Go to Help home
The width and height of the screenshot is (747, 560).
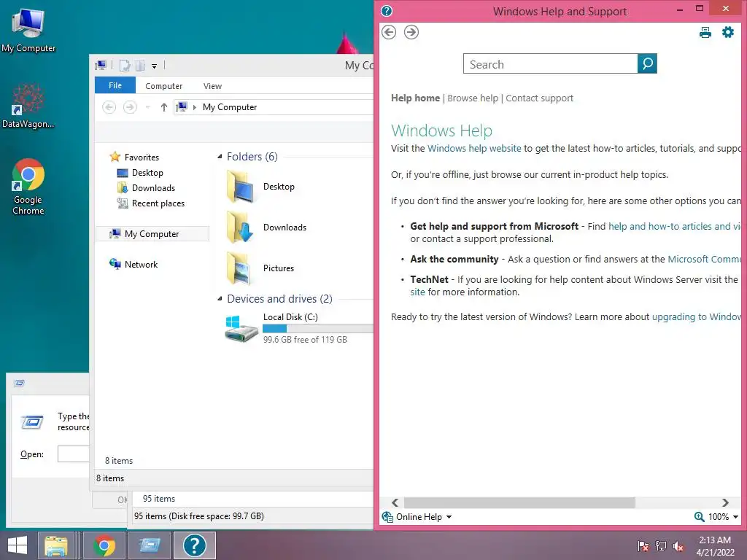point(415,98)
